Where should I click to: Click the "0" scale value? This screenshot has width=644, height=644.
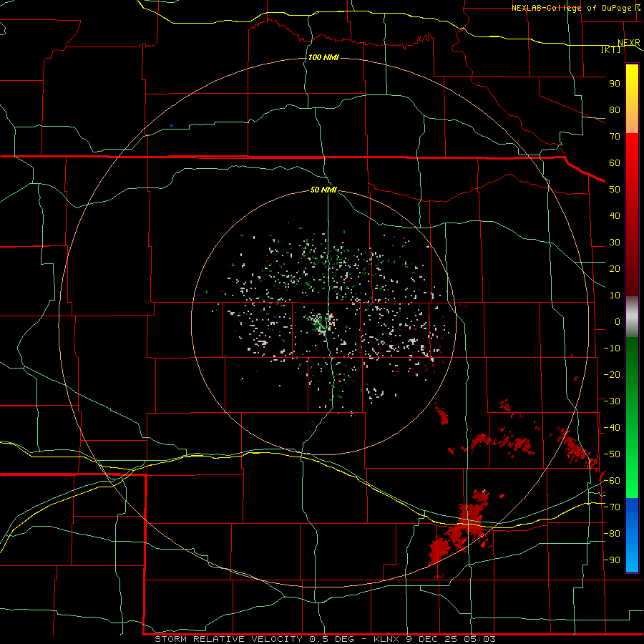tap(618, 321)
